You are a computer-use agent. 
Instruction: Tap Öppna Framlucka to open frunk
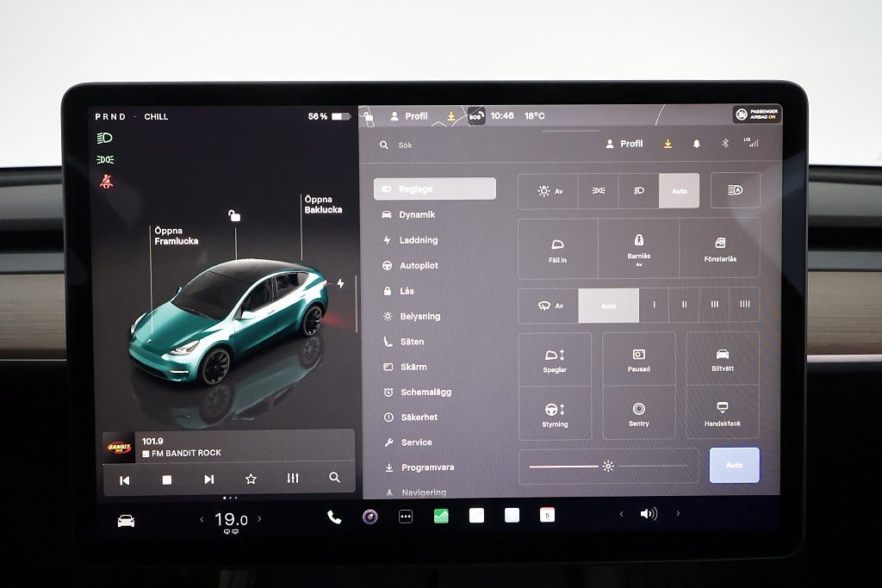176,236
